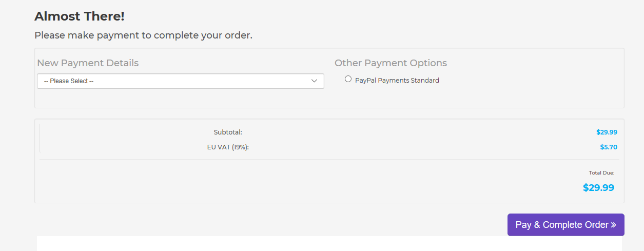The height and width of the screenshot is (251, 644).
Task: Click the white panel below the Pay button
Action: 329,244
